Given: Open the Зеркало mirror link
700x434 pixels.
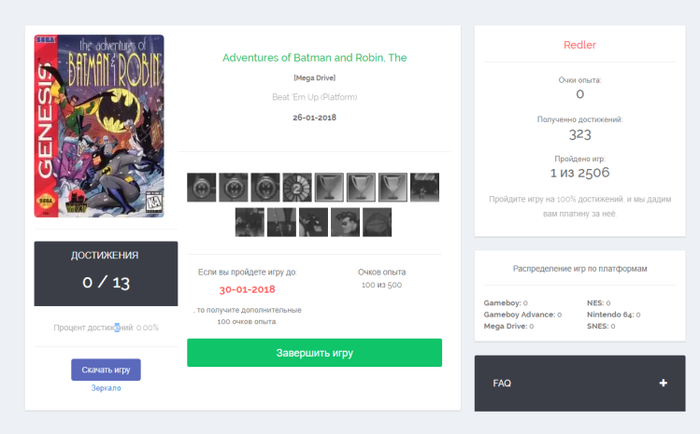Looking at the screenshot, I should (105, 388).
